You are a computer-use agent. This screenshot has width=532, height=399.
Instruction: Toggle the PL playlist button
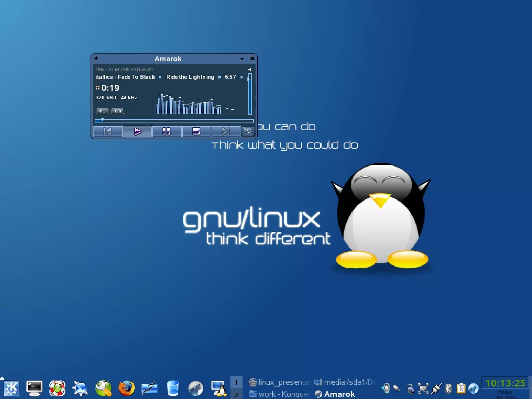[102, 111]
